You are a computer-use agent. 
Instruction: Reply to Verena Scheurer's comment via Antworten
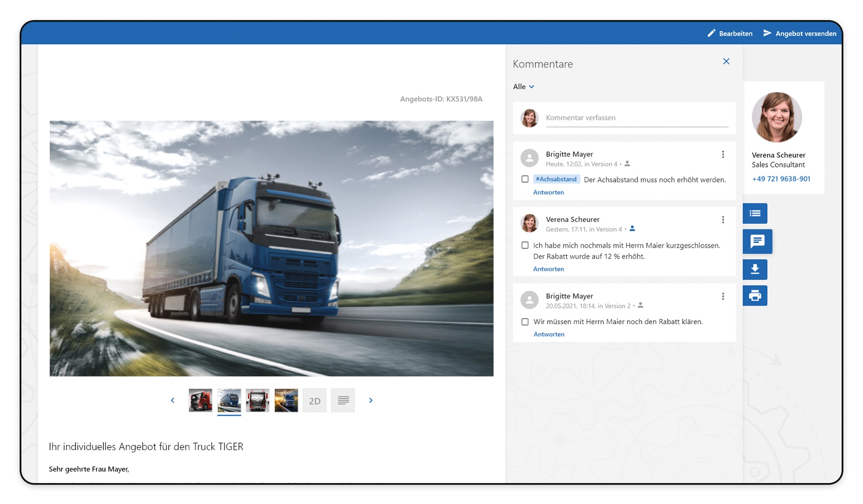click(549, 269)
